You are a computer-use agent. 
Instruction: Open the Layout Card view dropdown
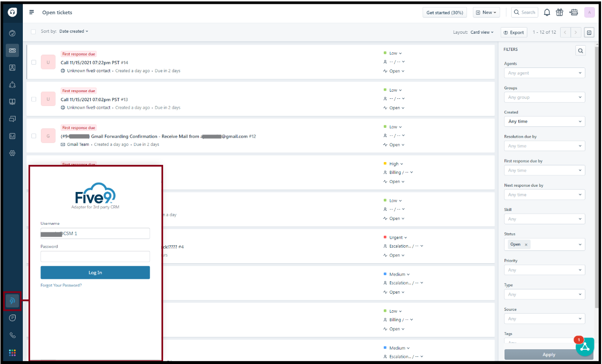[482, 32]
